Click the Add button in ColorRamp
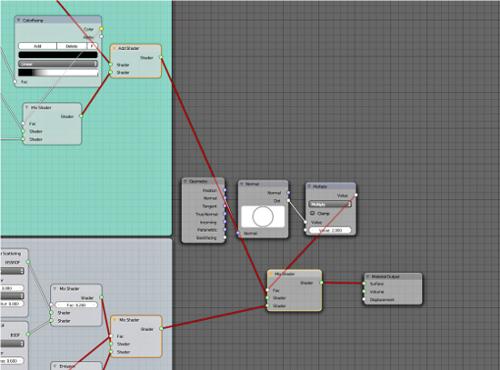500x370 pixels. pyautogui.click(x=37, y=46)
